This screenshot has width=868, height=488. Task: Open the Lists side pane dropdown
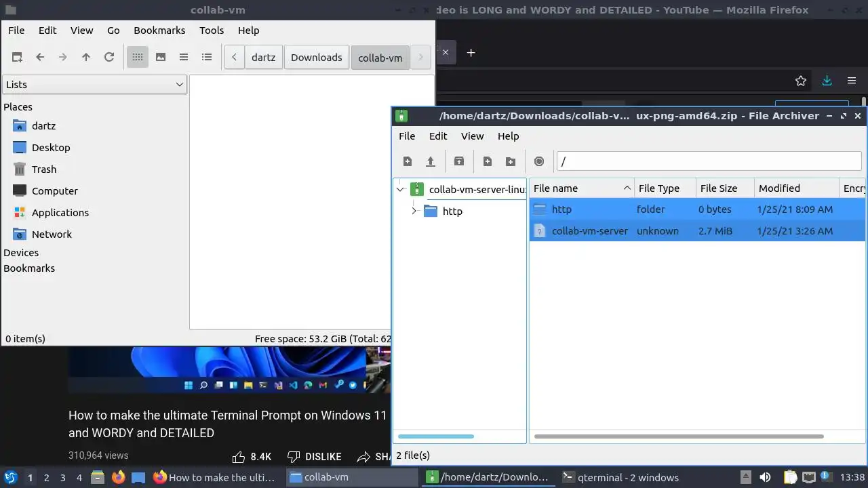(94, 84)
